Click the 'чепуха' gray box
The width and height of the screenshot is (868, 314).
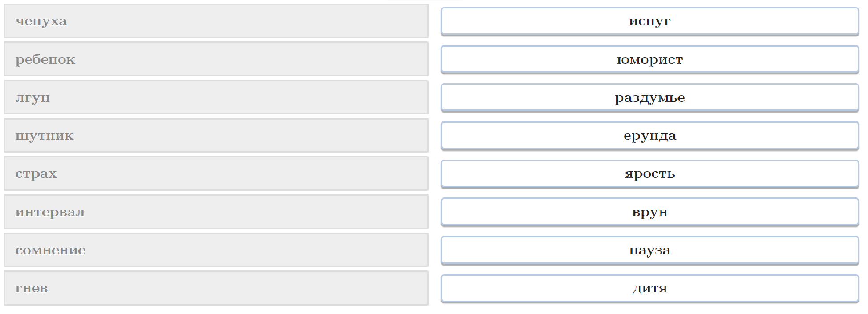pyautogui.click(x=216, y=21)
